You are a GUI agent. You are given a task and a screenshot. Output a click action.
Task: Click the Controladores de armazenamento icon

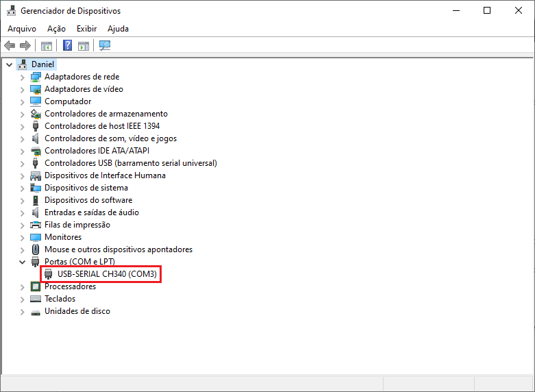pyautogui.click(x=36, y=114)
